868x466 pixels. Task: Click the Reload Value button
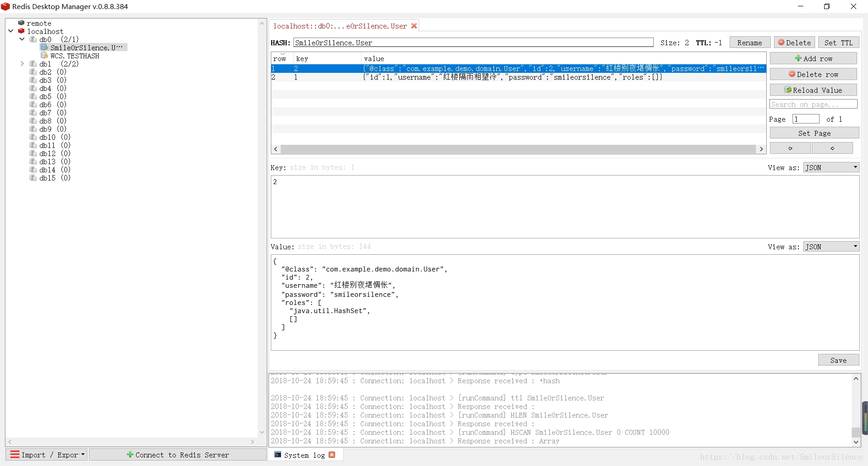tap(813, 90)
